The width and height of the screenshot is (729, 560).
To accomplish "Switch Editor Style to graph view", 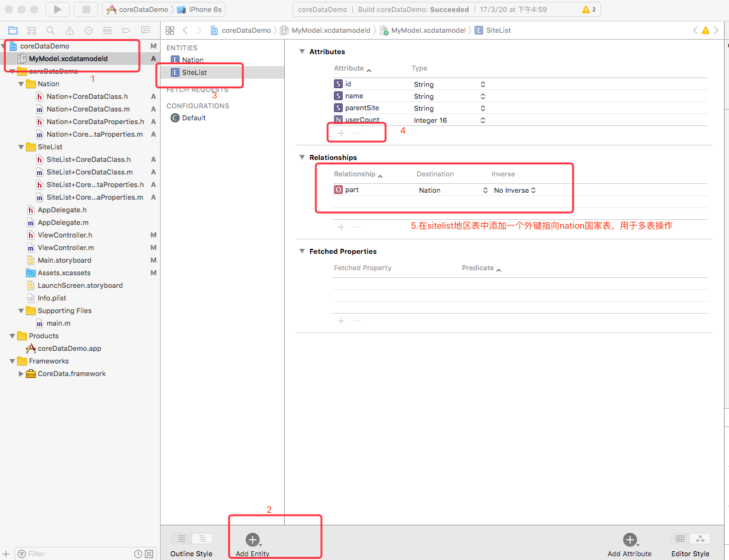I will pos(700,539).
